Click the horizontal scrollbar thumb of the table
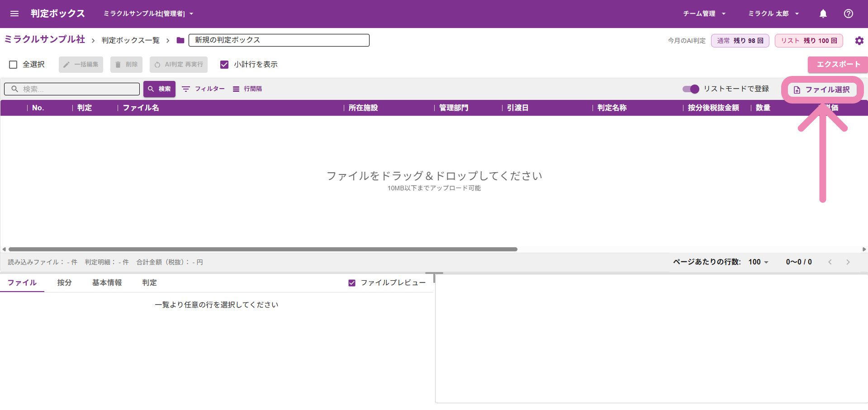868x410 pixels. pos(263,249)
